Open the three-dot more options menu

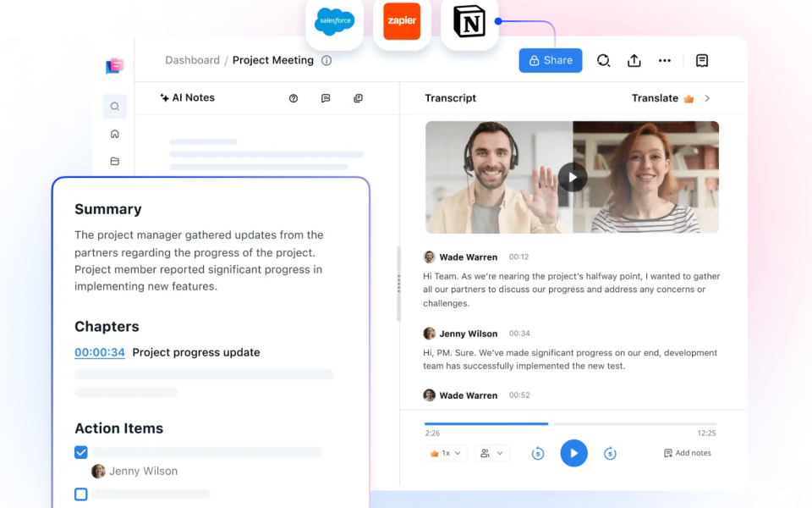coord(665,61)
